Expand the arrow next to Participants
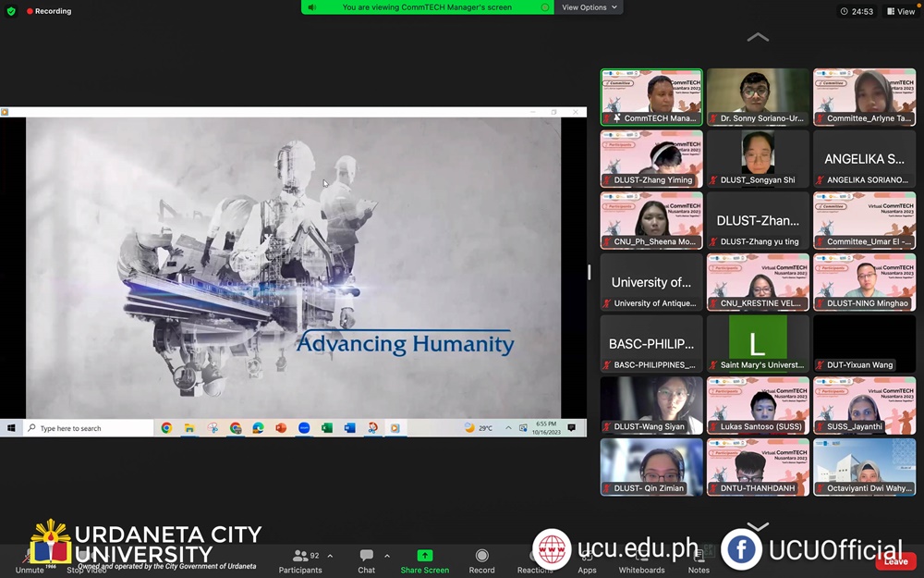This screenshot has width=924, height=578. [x=331, y=556]
